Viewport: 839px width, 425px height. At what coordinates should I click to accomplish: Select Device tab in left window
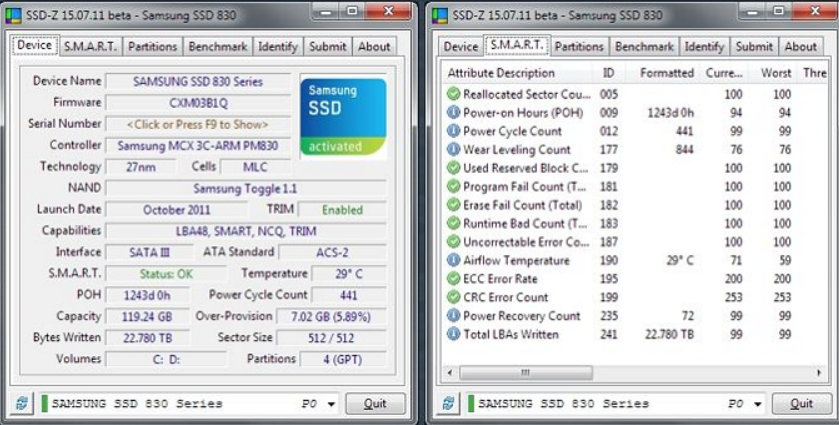click(x=35, y=45)
